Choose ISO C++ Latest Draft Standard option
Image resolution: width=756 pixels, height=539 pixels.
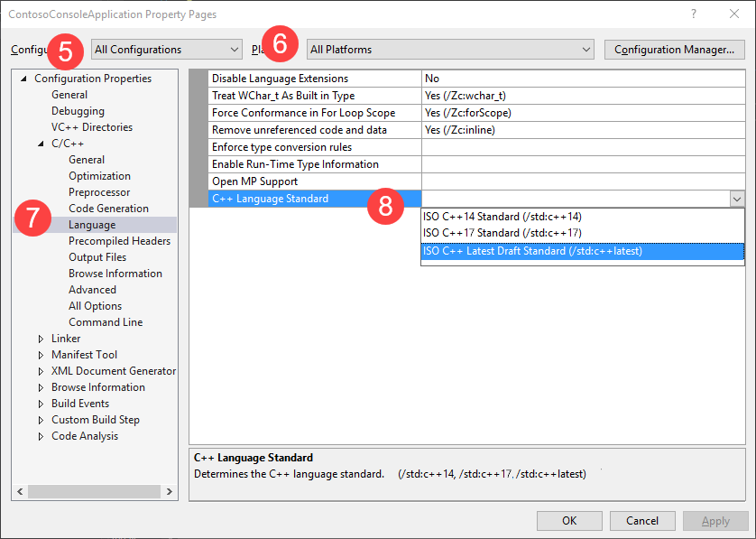(x=583, y=251)
